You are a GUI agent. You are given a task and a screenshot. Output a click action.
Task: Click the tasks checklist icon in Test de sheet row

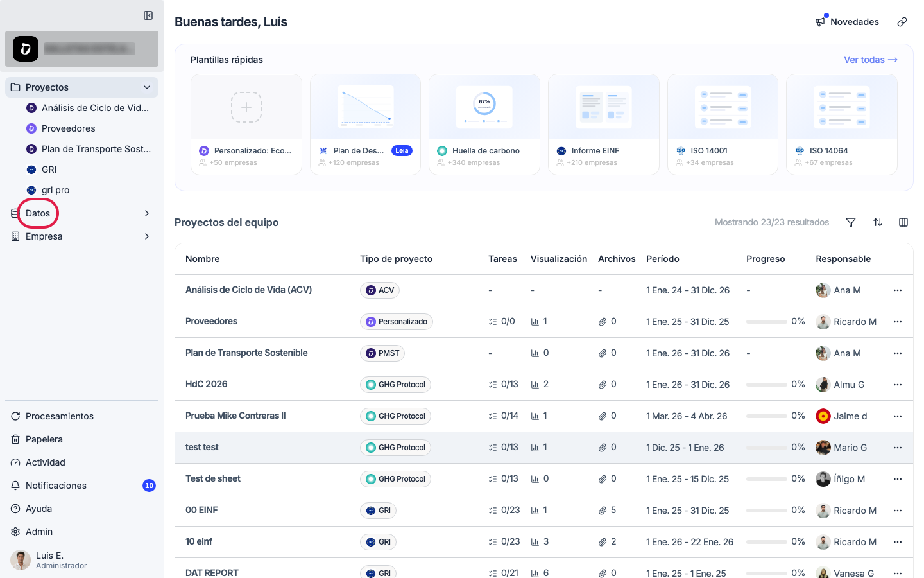coord(493,479)
